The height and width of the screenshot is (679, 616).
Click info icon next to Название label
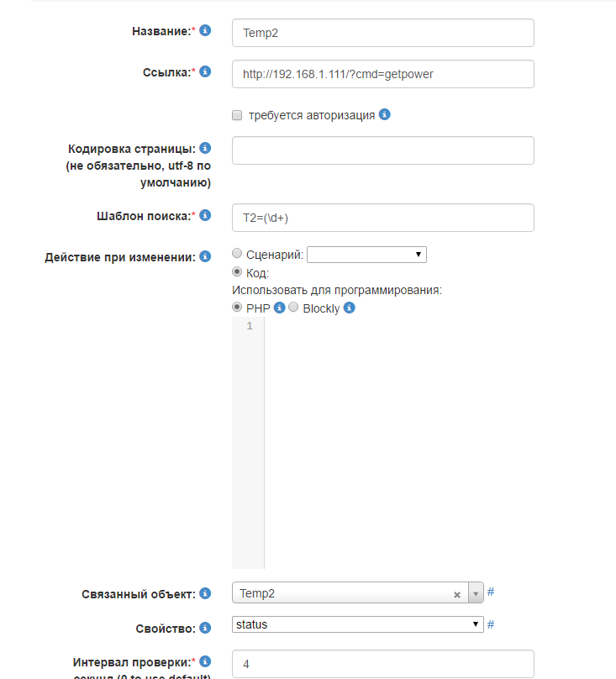point(205,30)
